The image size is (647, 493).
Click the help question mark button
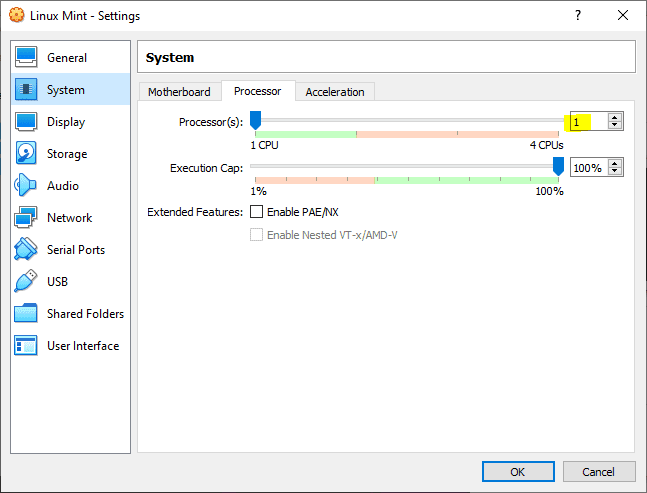click(x=577, y=16)
